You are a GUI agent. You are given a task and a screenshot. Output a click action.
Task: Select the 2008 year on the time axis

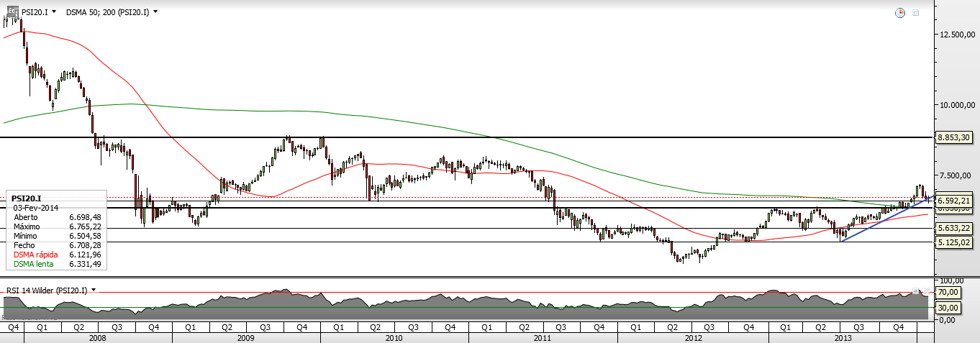coord(98,337)
